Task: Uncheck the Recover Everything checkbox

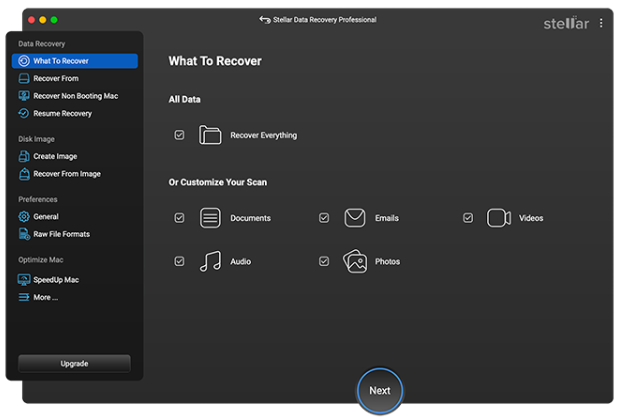Action: coord(179,135)
